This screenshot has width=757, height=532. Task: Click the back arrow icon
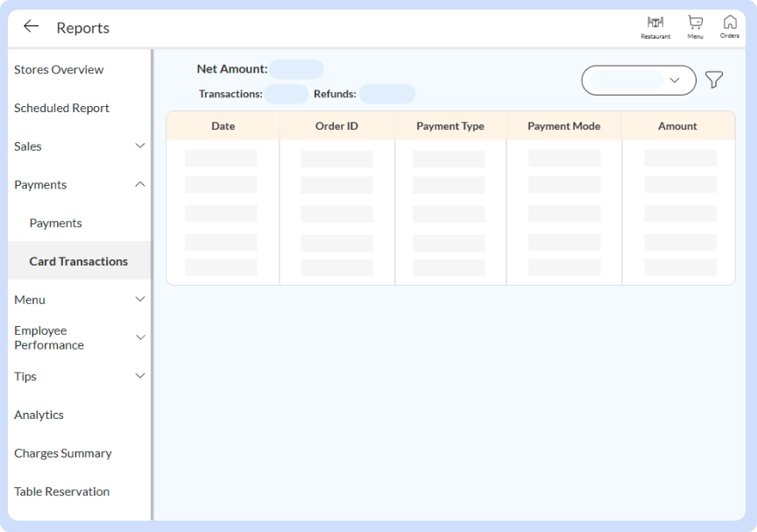click(31, 27)
